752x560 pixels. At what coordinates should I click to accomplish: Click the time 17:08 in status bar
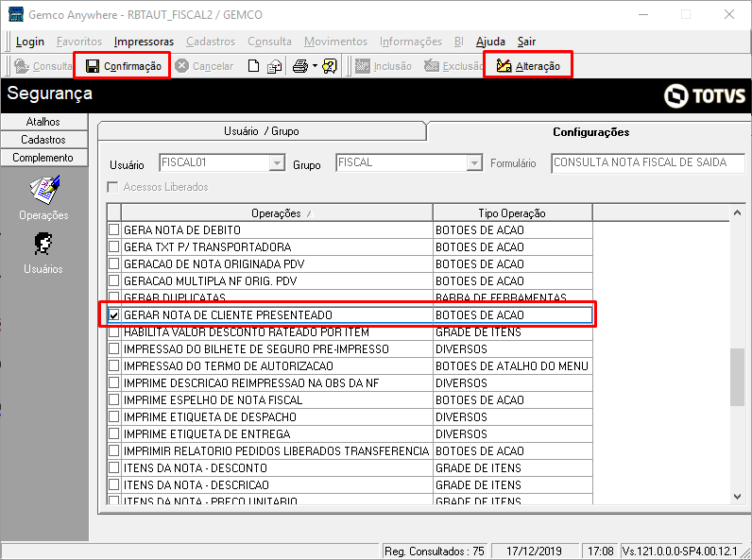click(x=601, y=552)
